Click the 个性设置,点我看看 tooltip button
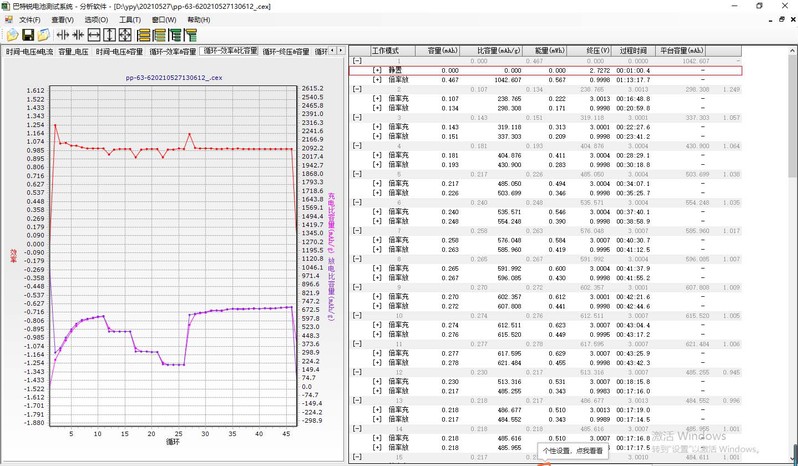This screenshot has width=798, height=466. point(573,451)
